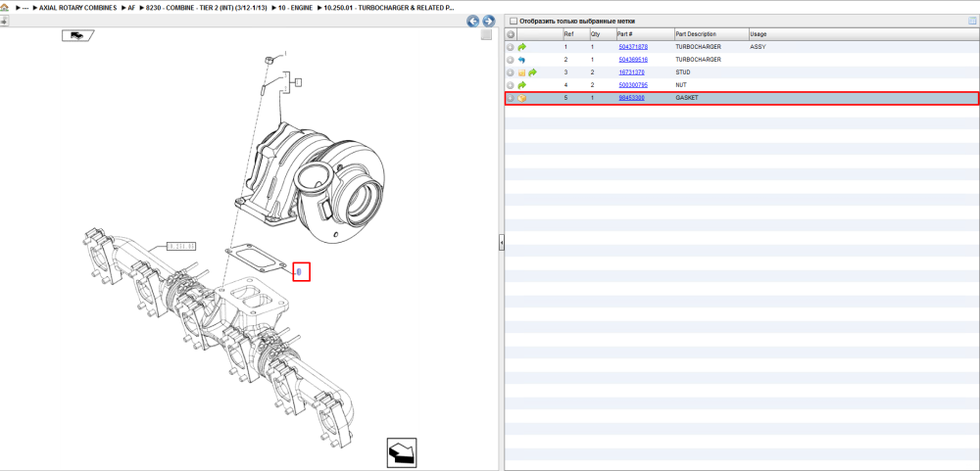
Task: Add part 504371878 using its circle icon
Action: [511, 47]
